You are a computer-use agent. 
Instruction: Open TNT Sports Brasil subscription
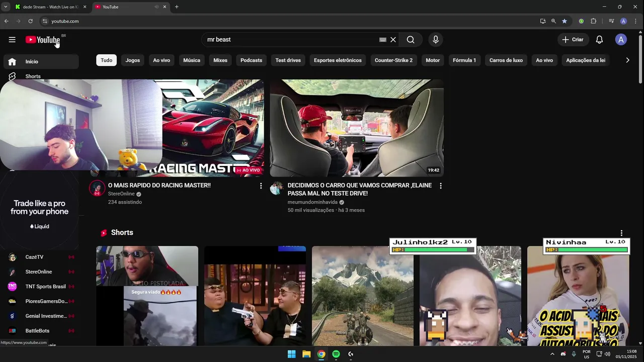41,287
